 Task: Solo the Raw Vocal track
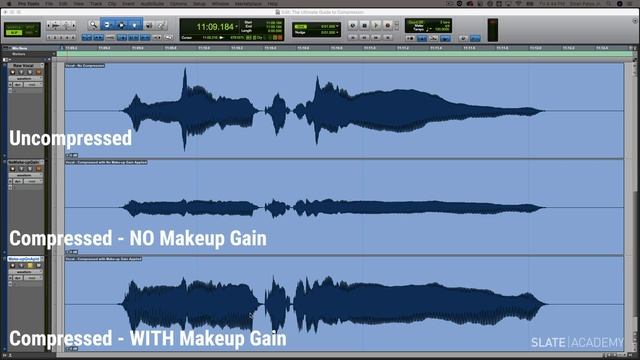pos(30,72)
